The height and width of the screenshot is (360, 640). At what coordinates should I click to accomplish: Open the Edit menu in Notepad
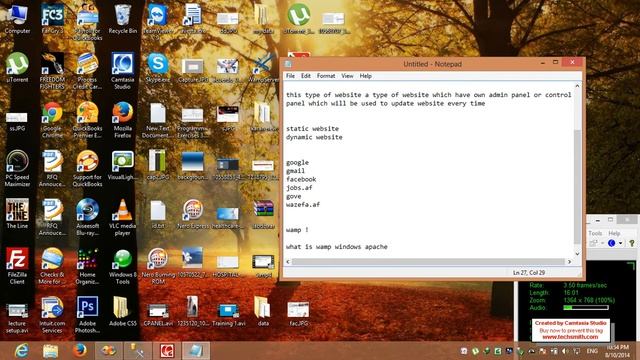coord(306,76)
